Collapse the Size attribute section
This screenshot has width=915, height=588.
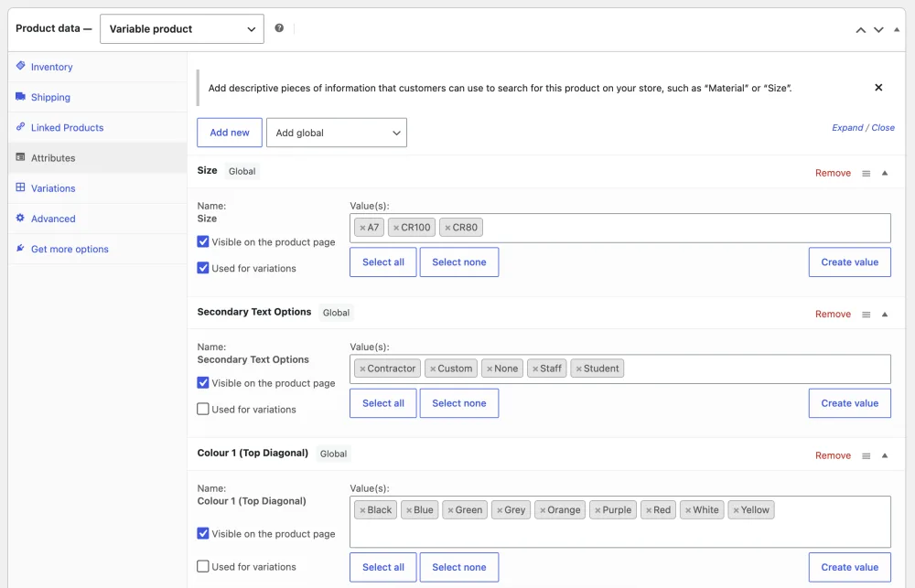885,173
